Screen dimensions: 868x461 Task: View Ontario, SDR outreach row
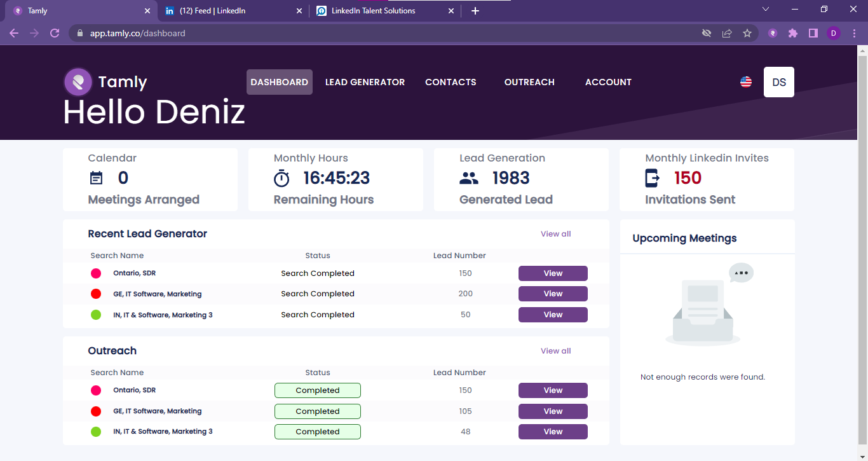click(x=553, y=390)
